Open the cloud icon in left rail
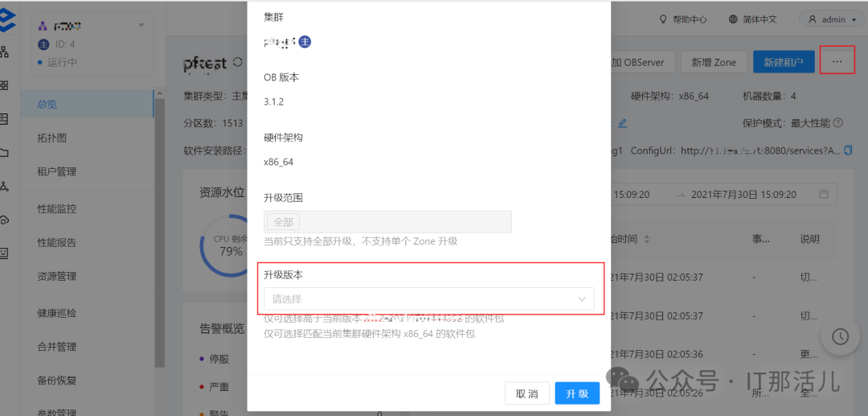 click(x=5, y=220)
